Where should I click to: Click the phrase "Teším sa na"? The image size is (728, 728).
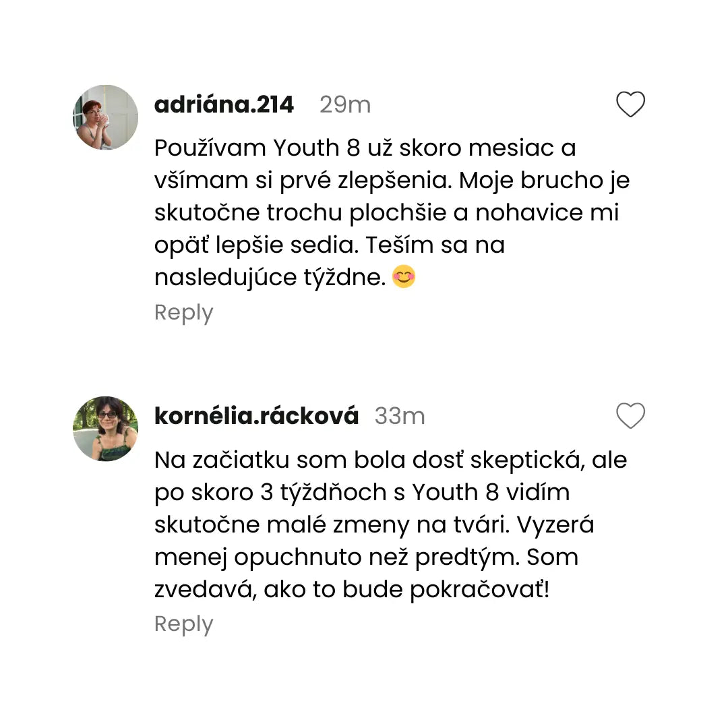435,245
